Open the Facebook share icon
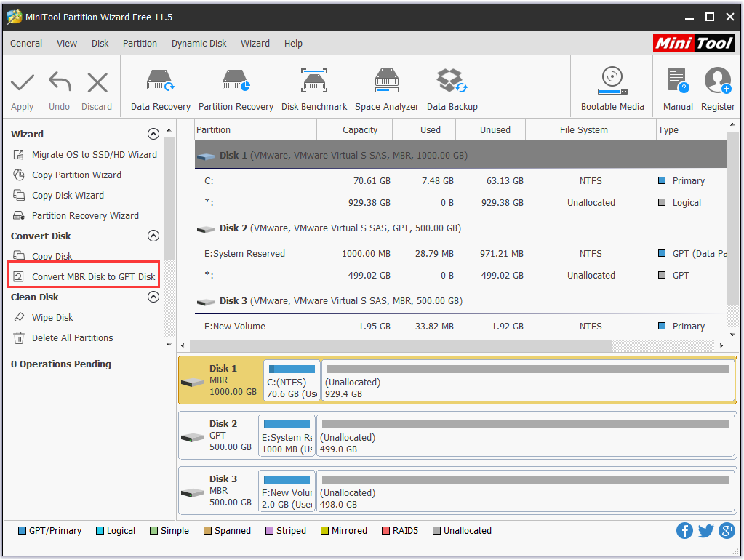The width and height of the screenshot is (744, 560). 684,531
